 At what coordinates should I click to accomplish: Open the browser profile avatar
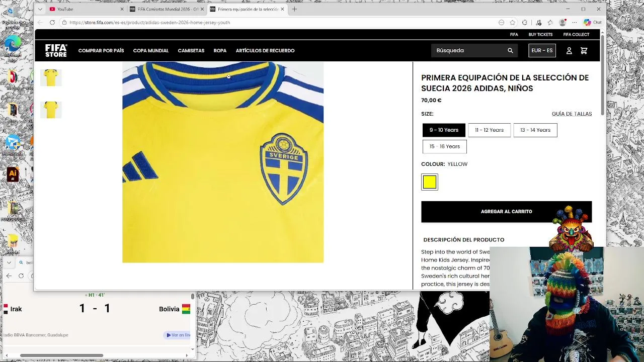pyautogui.click(x=562, y=22)
